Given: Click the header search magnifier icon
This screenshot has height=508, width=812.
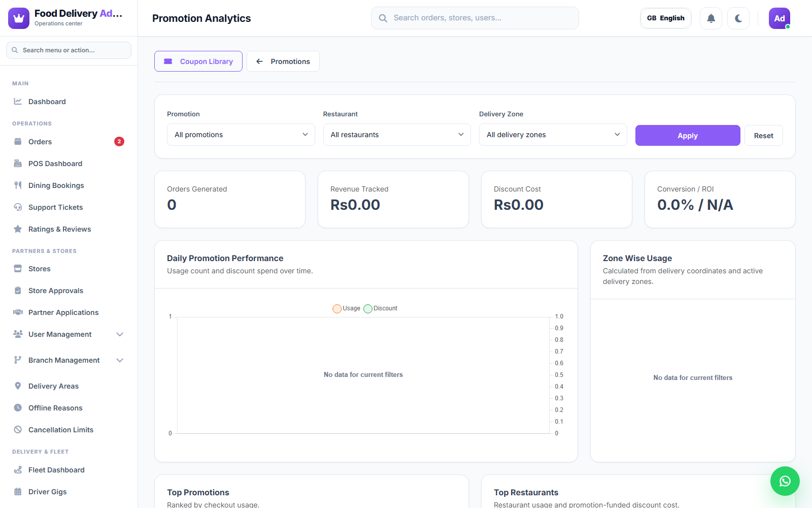Looking at the screenshot, I should tap(383, 18).
